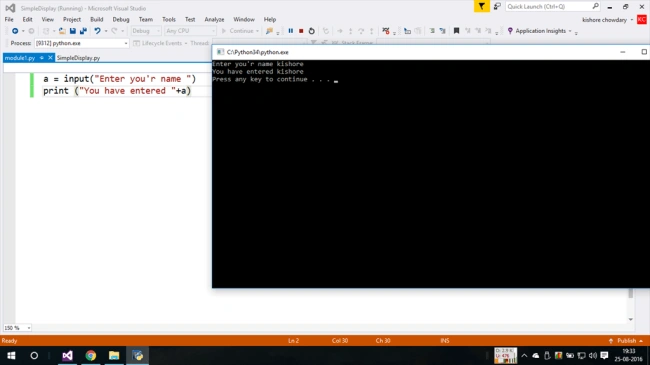Open the Window menu
Screen dimensions: 650x365
(x=244, y=19)
